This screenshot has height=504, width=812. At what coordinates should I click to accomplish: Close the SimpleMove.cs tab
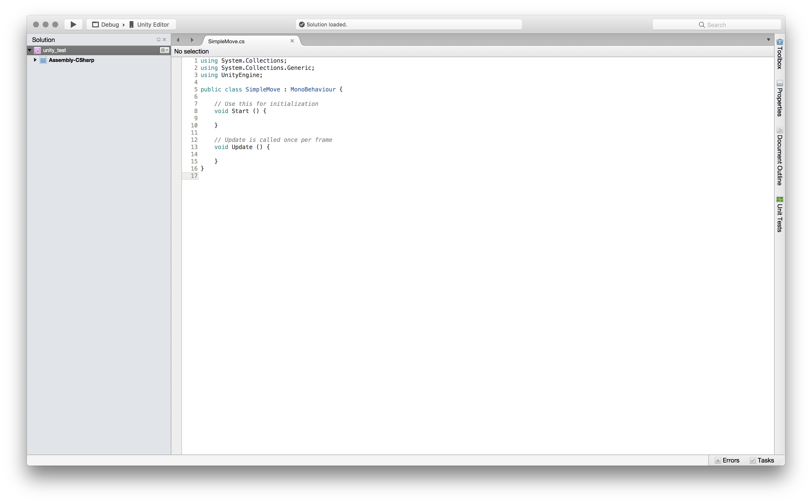[x=292, y=41]
